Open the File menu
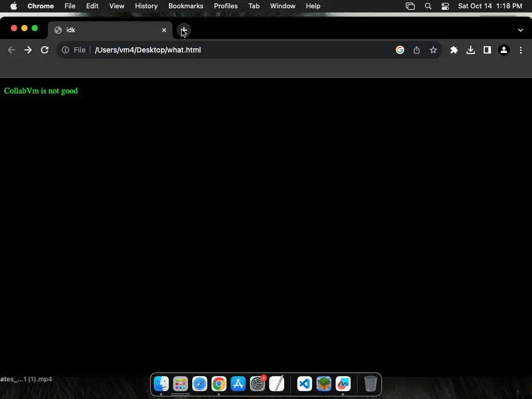 (70, 6)
